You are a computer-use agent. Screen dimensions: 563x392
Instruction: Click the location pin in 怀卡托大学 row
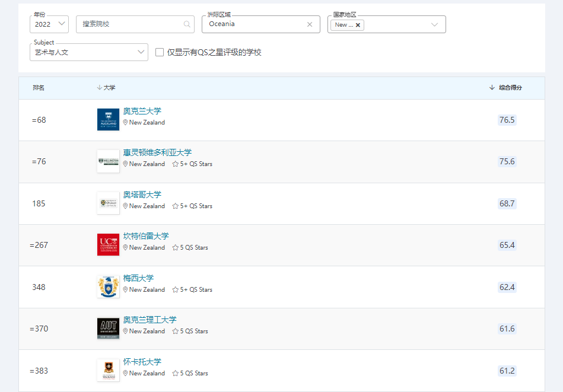(125, 374)
